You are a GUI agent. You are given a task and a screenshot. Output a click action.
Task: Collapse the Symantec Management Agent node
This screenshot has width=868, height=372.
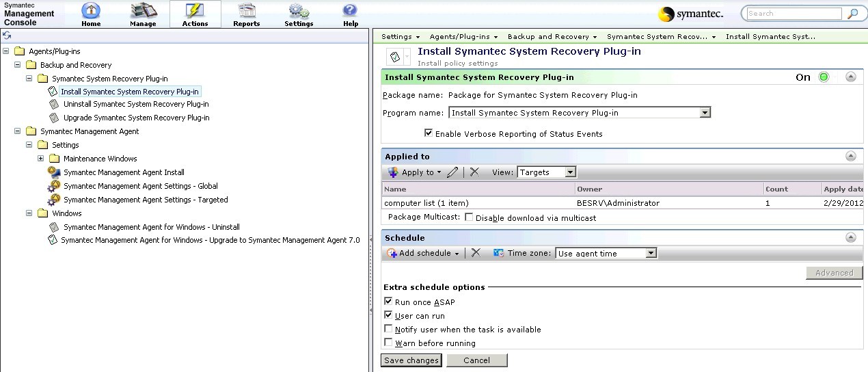tap(18, 131)
